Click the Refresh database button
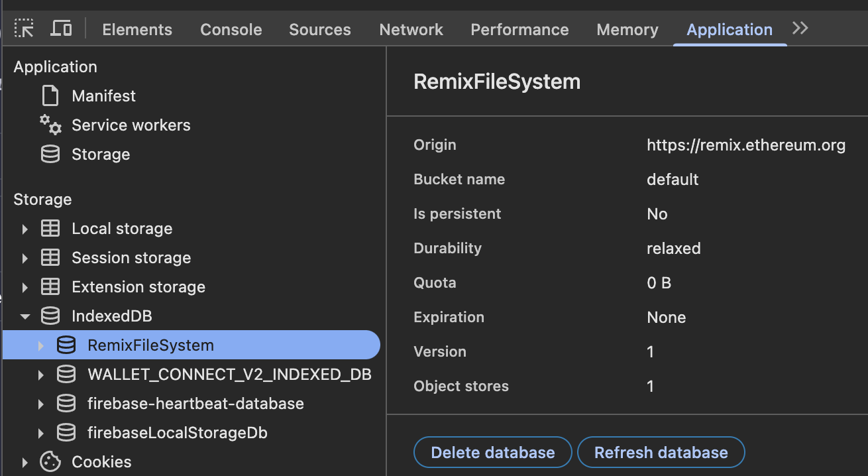 pyautogui.click(x=661, y=453)
